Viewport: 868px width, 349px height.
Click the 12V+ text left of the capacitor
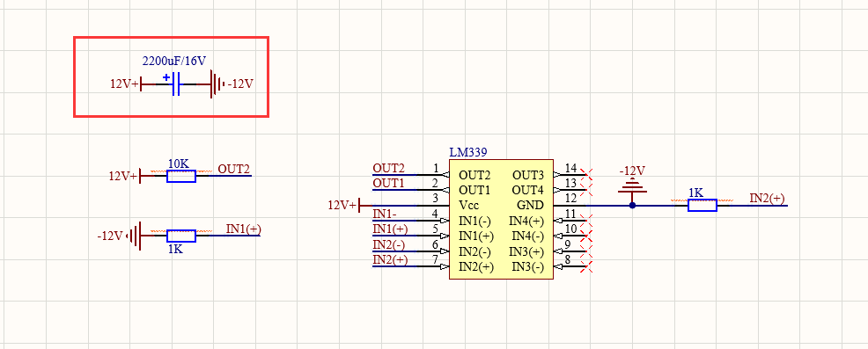pos(123,84)
